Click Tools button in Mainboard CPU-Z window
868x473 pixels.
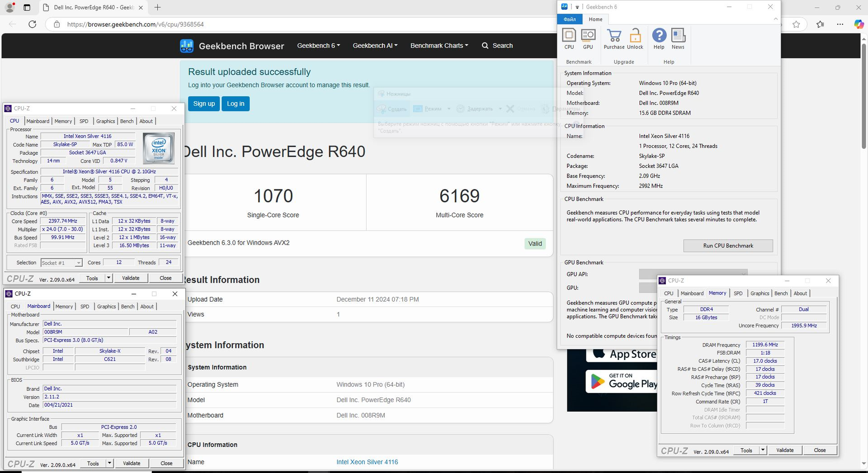pyautogui.click(x=93, y=463)
